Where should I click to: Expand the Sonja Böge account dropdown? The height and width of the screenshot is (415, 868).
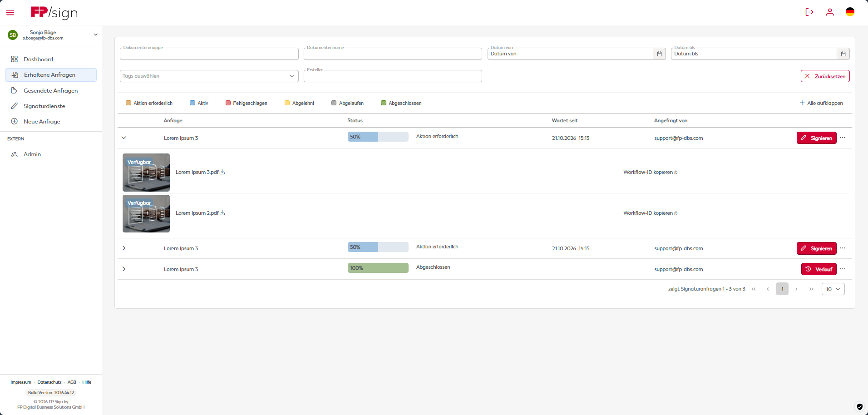96,35
